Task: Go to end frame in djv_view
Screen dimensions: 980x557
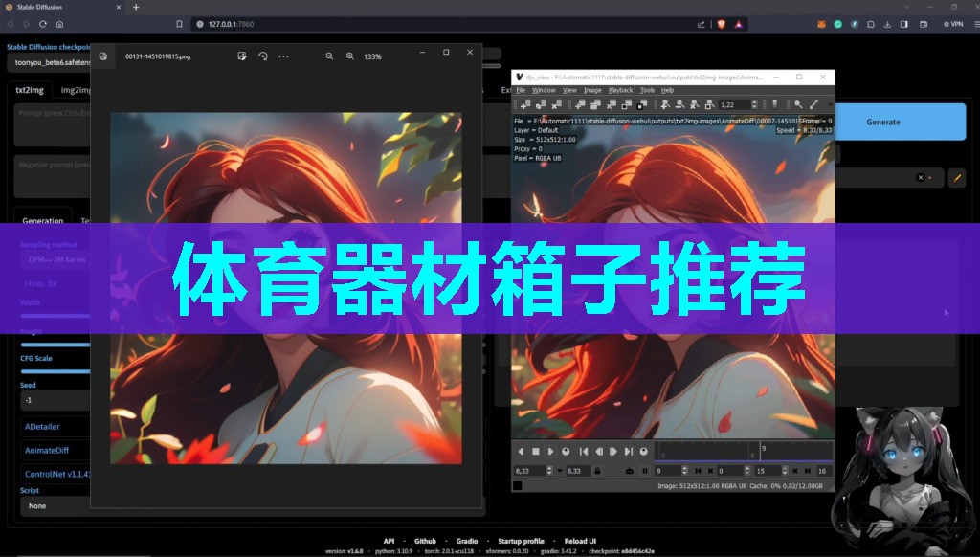Action: [628, 452]
